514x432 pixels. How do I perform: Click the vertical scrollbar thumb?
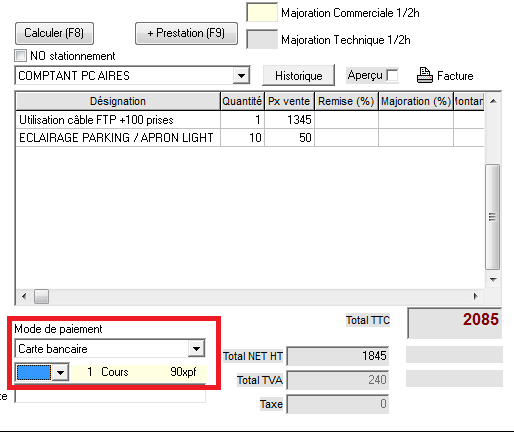click(x=493, y=217)
